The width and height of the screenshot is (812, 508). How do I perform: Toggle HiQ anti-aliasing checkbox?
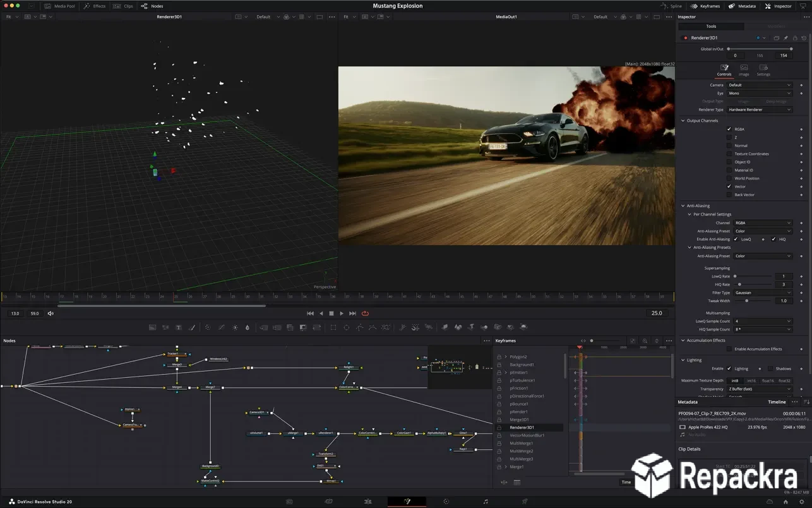coord(773,239)
